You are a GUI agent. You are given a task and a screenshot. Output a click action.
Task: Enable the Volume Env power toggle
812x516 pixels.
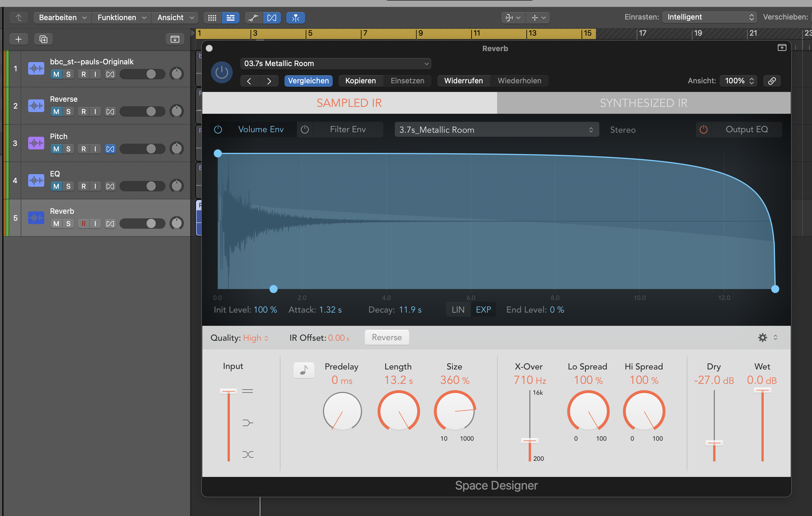click(x=218, y=130)
